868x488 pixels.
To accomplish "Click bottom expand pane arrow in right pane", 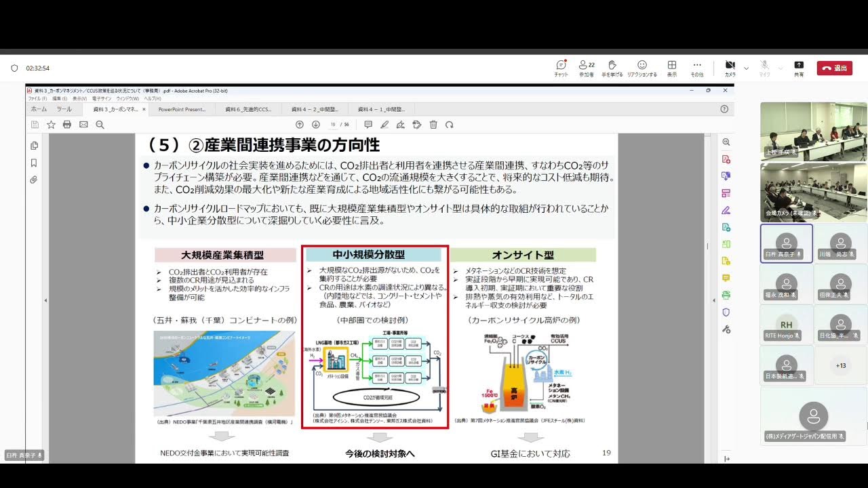I will [726, 459].
